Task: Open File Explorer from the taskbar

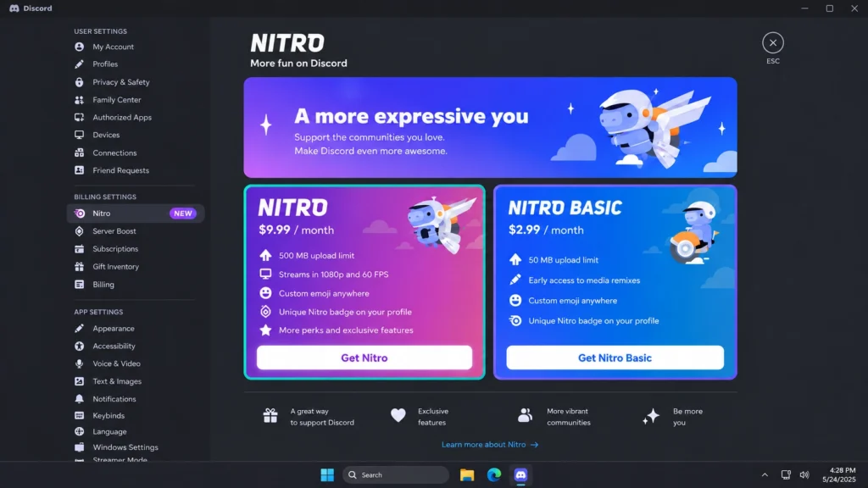Action: point(467,474)
